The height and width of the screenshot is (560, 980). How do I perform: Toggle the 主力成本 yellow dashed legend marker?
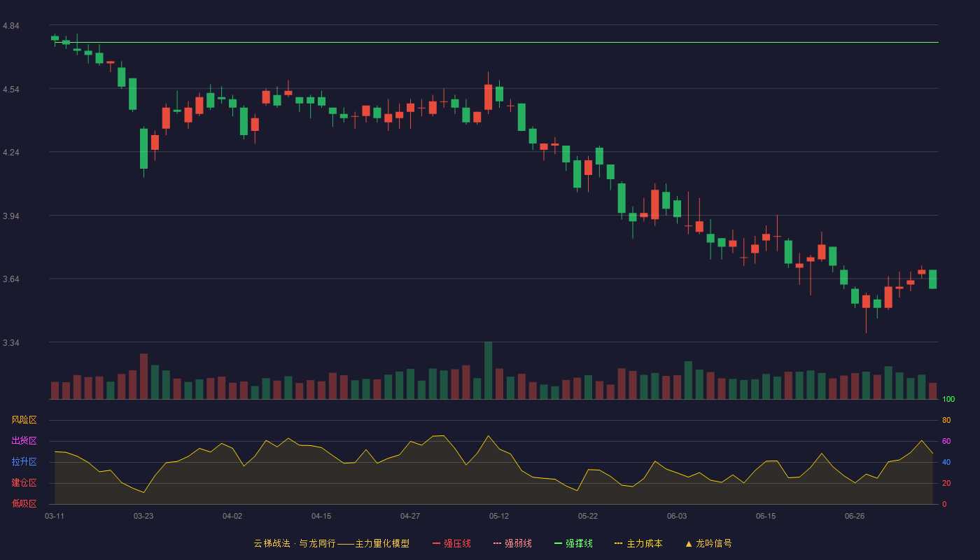click(x=619, y=543)
